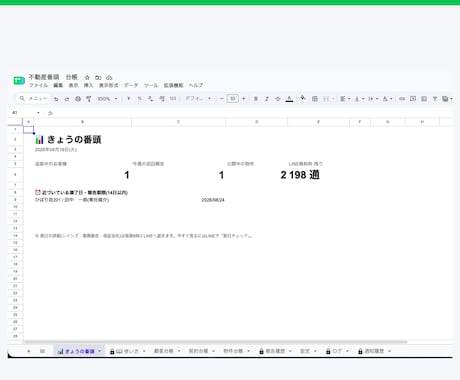Viewport: 460px width, 380px height.
Task: Toggle strikethrough formatting
Action: click(x=278, y=99)
